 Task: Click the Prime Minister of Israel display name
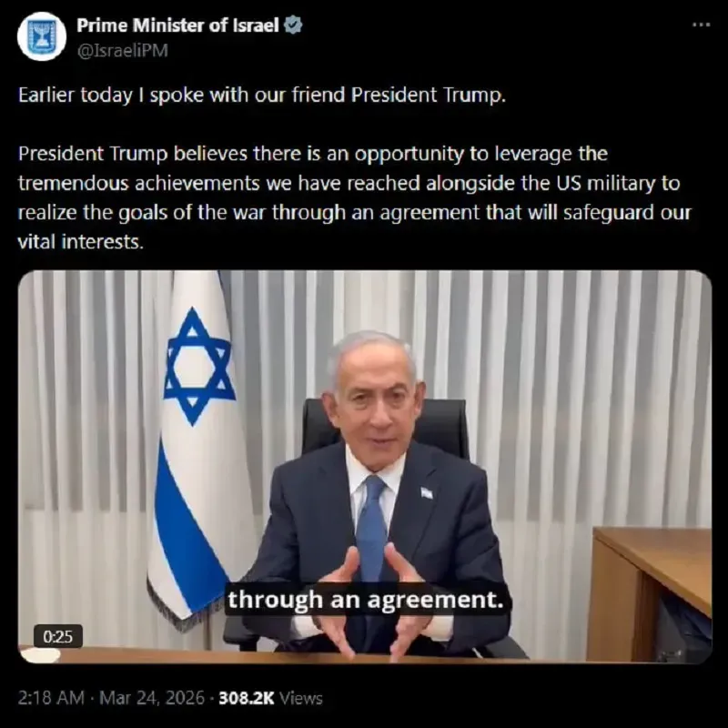(177, 25)
